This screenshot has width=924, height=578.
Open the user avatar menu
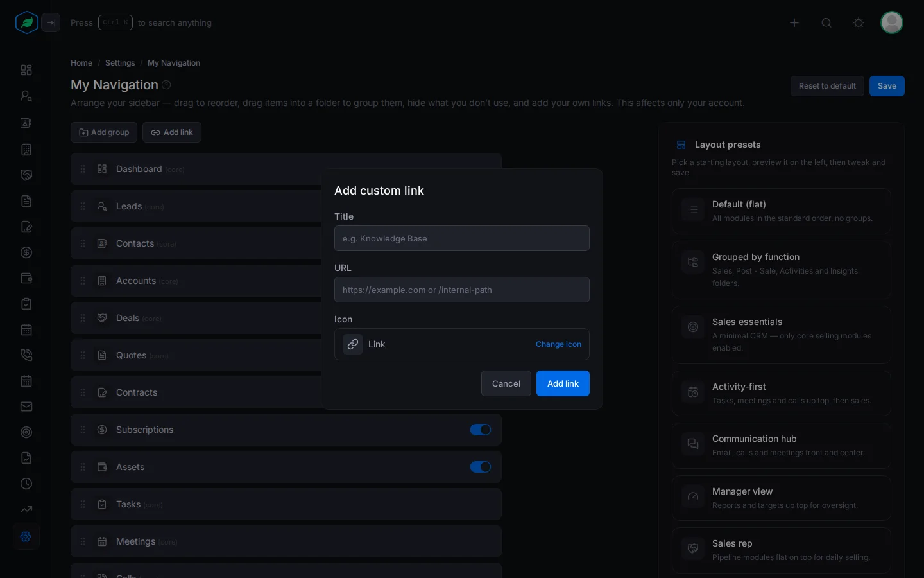tap(892, 22)
